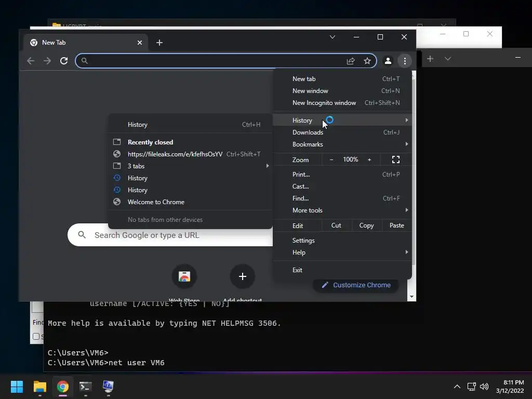532x399 pixels.
Task: Reopen the fileleaks.com recently closed tab
Action: [x=190, y=154]
